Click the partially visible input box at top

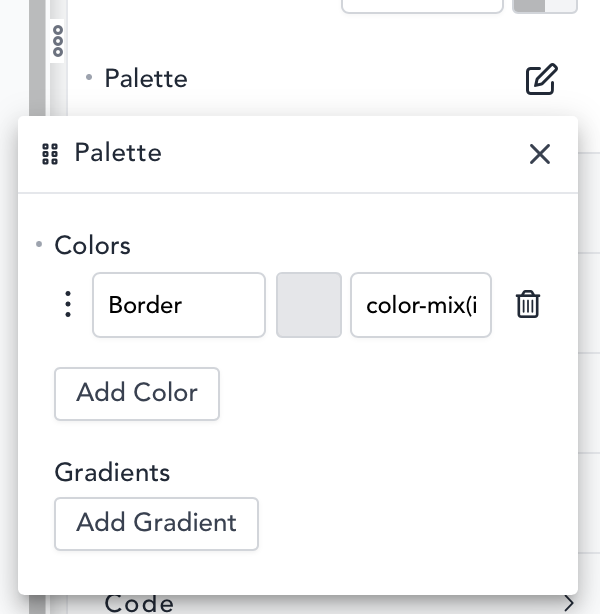pos(422,5)
